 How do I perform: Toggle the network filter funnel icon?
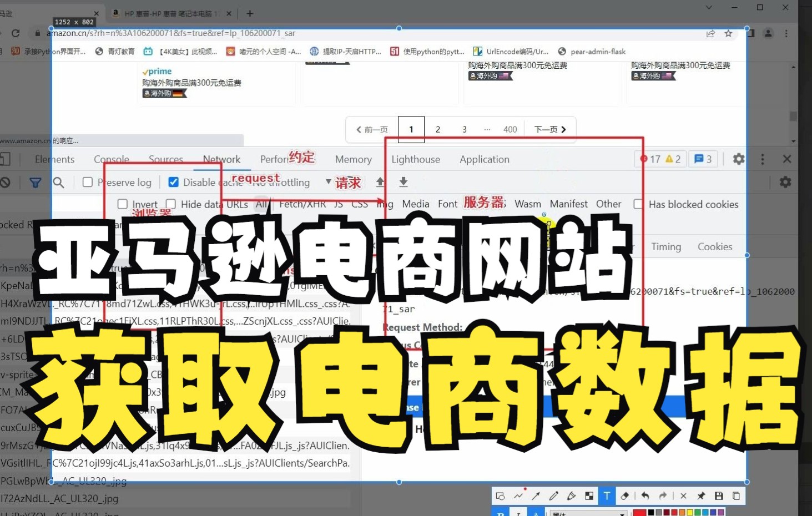point(35,182)
